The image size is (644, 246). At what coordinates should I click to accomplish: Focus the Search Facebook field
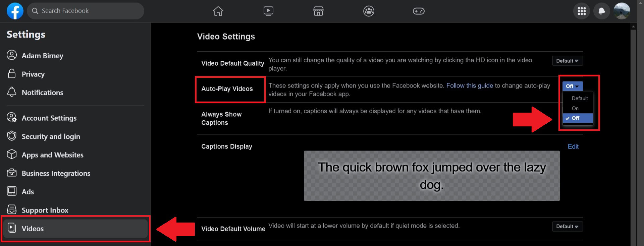coord(86,11)
